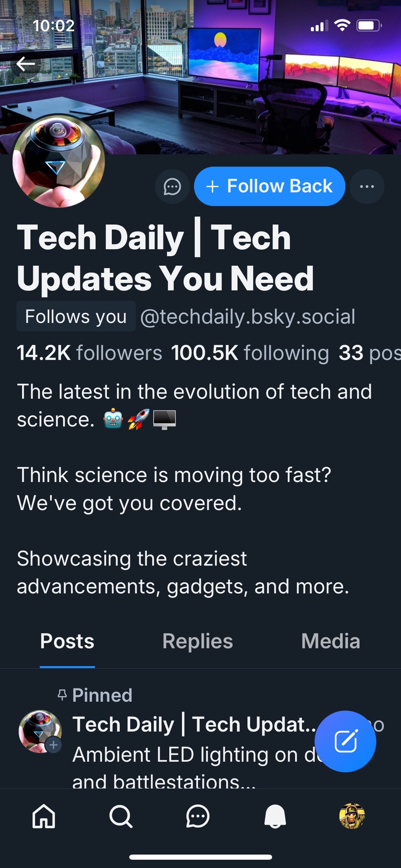Open Chats from bottom navigation

click(x=198, y=816)
